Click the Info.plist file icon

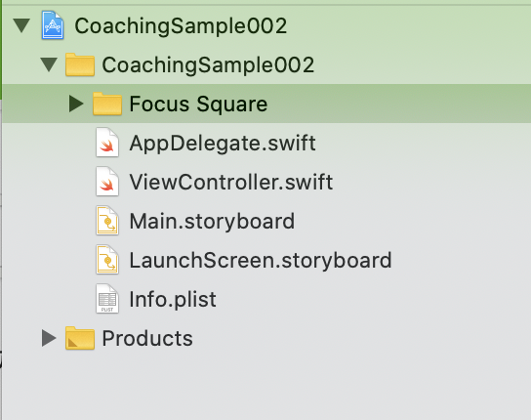pos(107,299)
